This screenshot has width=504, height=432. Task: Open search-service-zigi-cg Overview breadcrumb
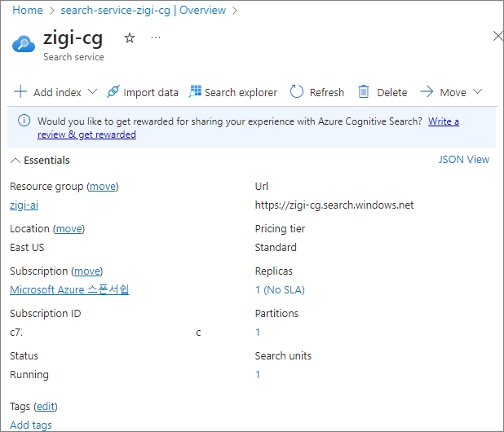[144, 11]
